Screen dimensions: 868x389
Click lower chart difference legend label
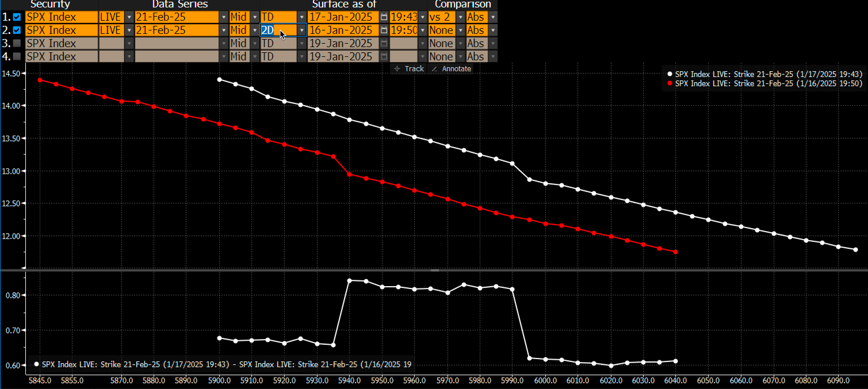point(223,364)
